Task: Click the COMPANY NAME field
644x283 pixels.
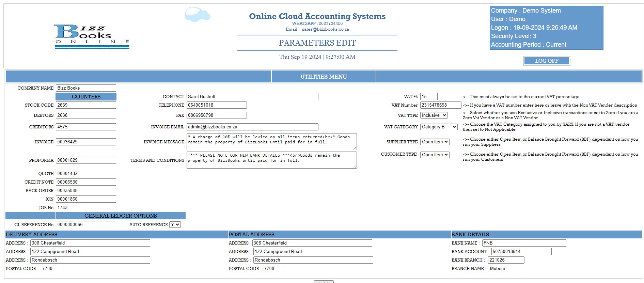Action: click(x=86, y=88)
